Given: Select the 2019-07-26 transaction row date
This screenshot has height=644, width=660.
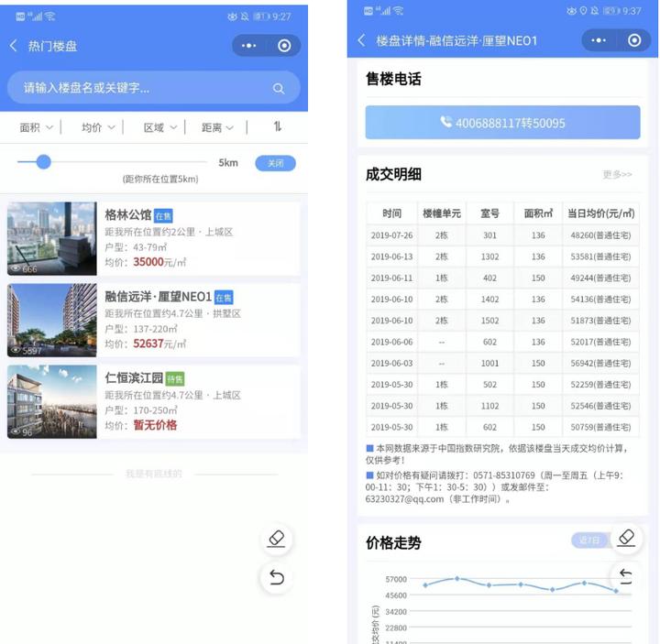Looking at the screenshot, I should tap(391, 235).
